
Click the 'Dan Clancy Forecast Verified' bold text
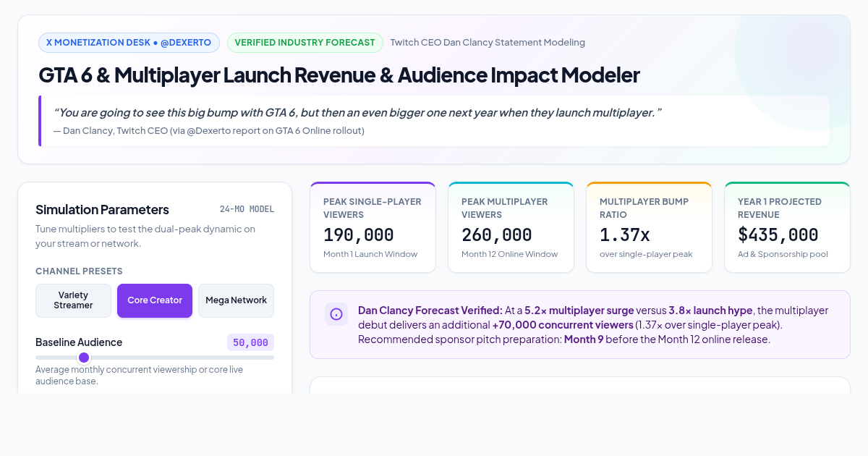[430, 311]
